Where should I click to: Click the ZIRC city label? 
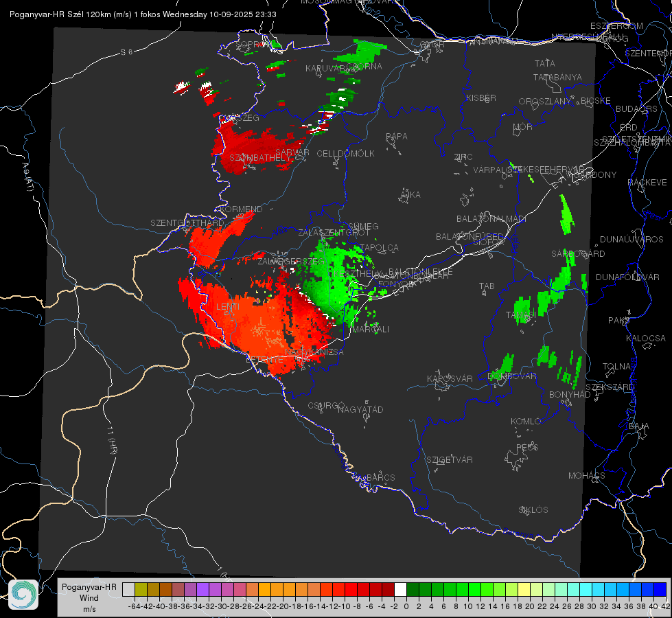click(x=463, y=157)
